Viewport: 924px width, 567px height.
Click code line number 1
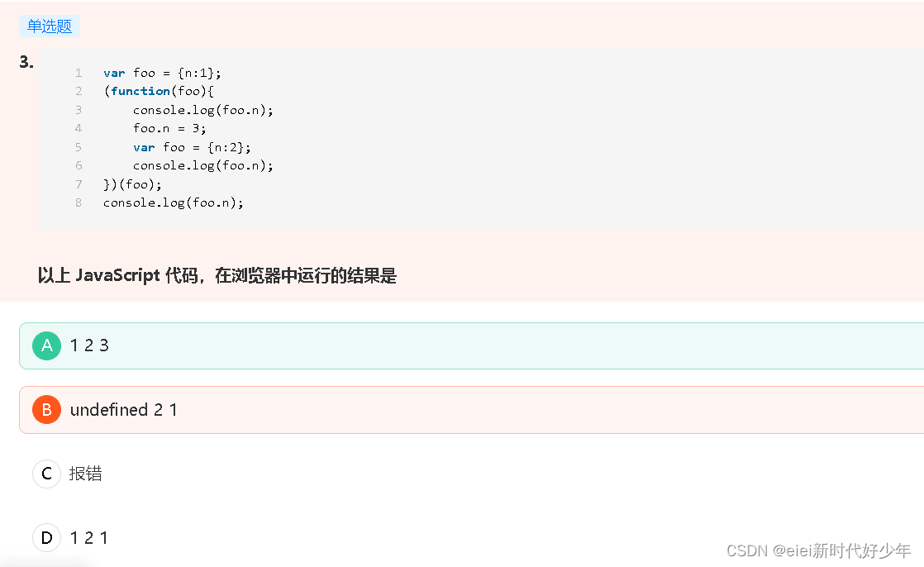tap(79, 73)
